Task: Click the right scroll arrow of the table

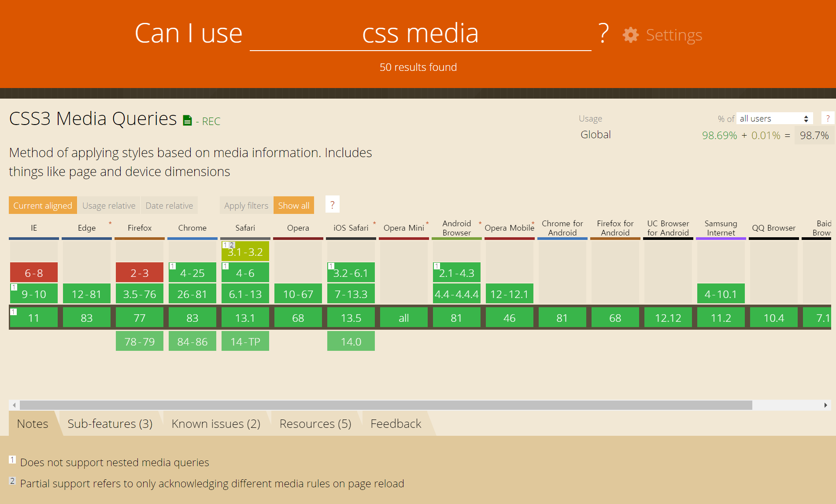Action: pyautogui.click(x=825, y=405)
